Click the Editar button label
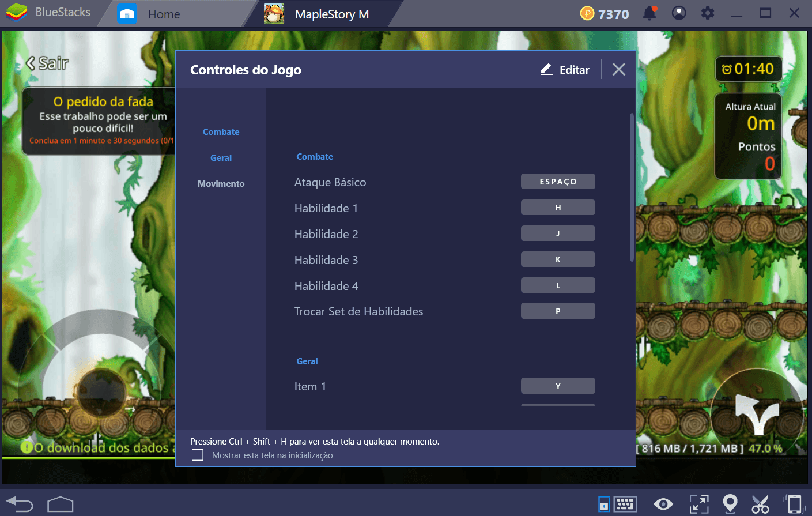The height and width of the screenshot is (516, 812). (575, 70)
